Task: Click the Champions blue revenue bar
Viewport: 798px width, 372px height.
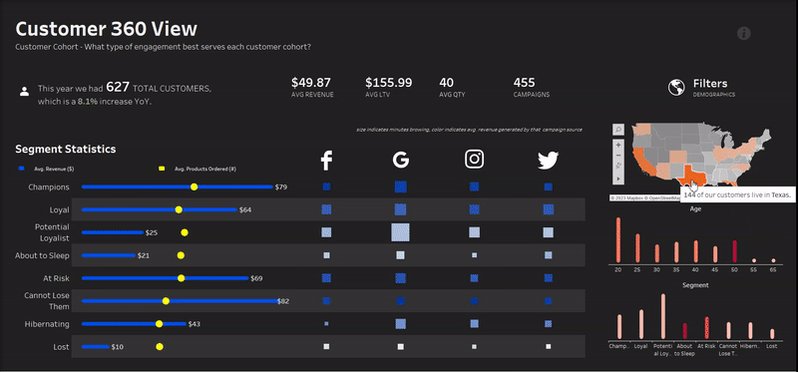Action: pos(177,187)
